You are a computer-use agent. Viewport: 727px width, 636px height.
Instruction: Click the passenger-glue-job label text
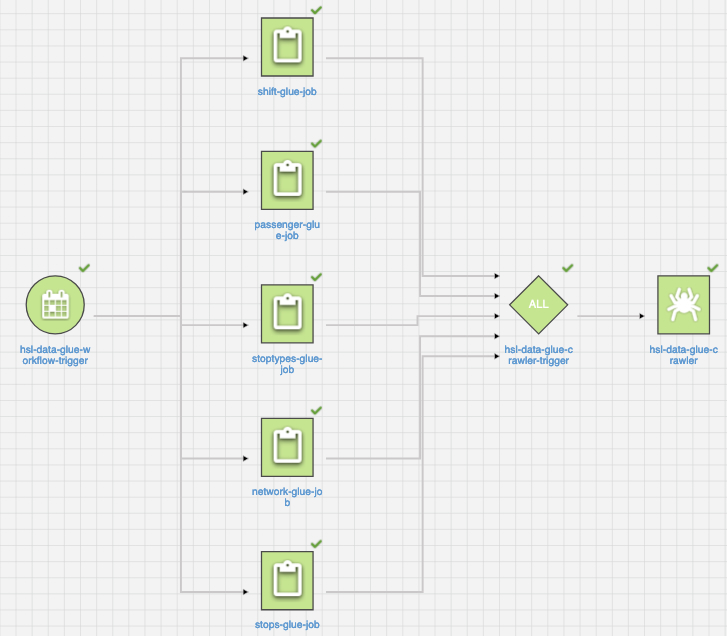[287, 230]
